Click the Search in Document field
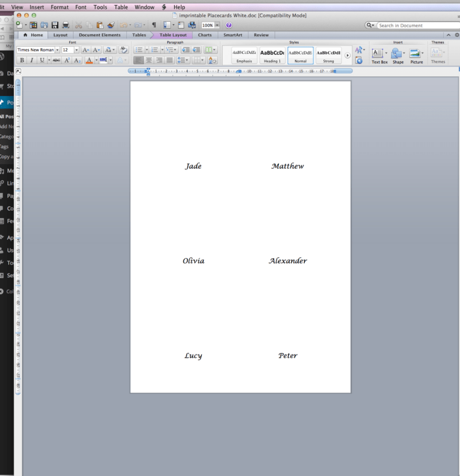The height and width of the screenshot is (476, 460). coord(417,26)
